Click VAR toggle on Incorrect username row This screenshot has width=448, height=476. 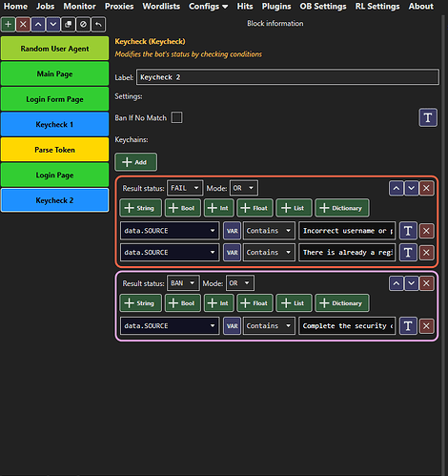click(232, 231)
